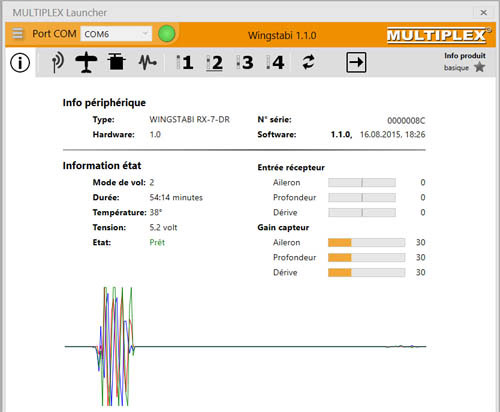This screenshot has width=500, height=412.
Task: Click the gyro oscillation graph
Action: coord(245,346)
